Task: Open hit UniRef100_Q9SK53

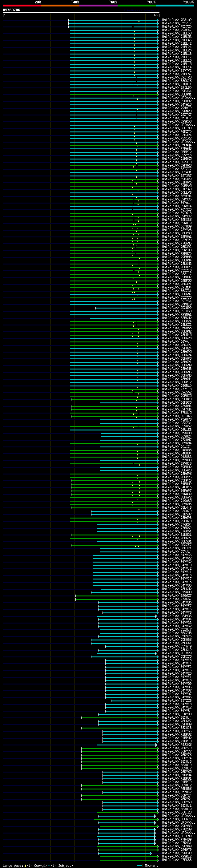Action: coord(177,121)
